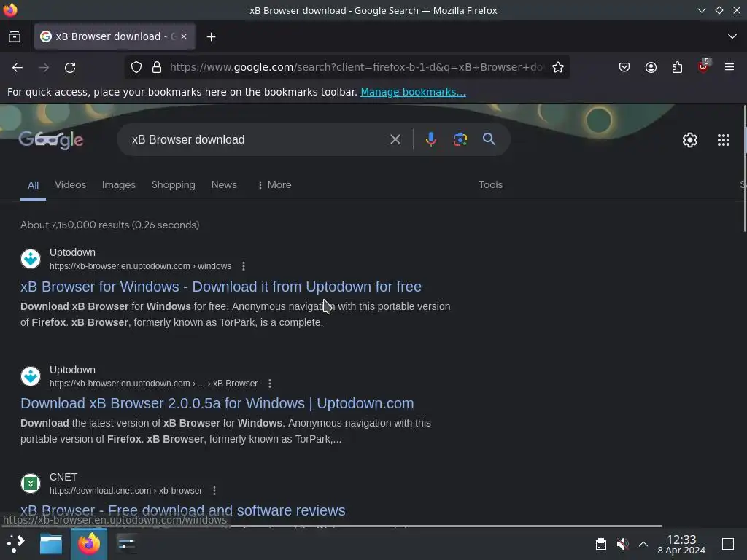The height and width of the screenshot is (560, 747).
Task: Focus the Google search input field
Action: (258, 139)
